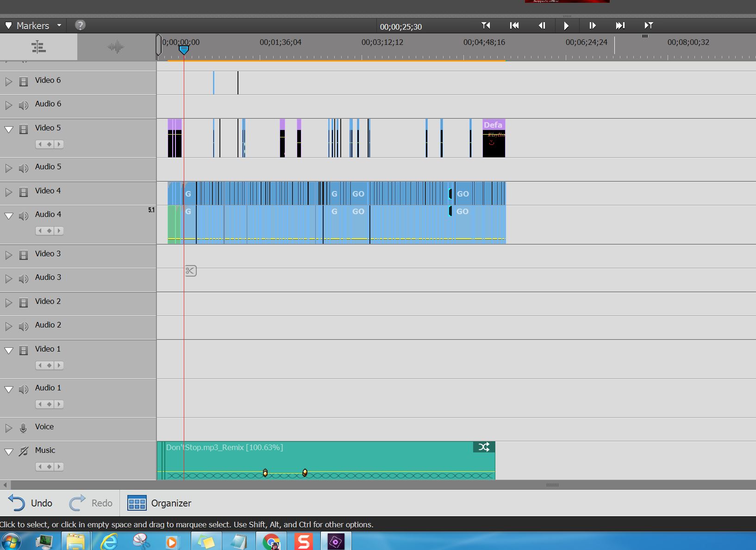The image size is (756, 550).
Task: Add keyframe on Music track
Action: click(x=49, y=467)
